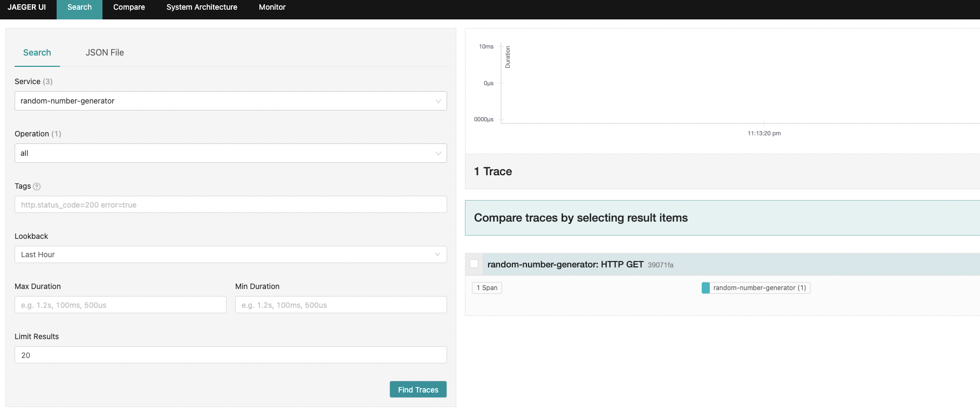
Task: Click the JAEGER UI logo link
Action: point(27,8)
